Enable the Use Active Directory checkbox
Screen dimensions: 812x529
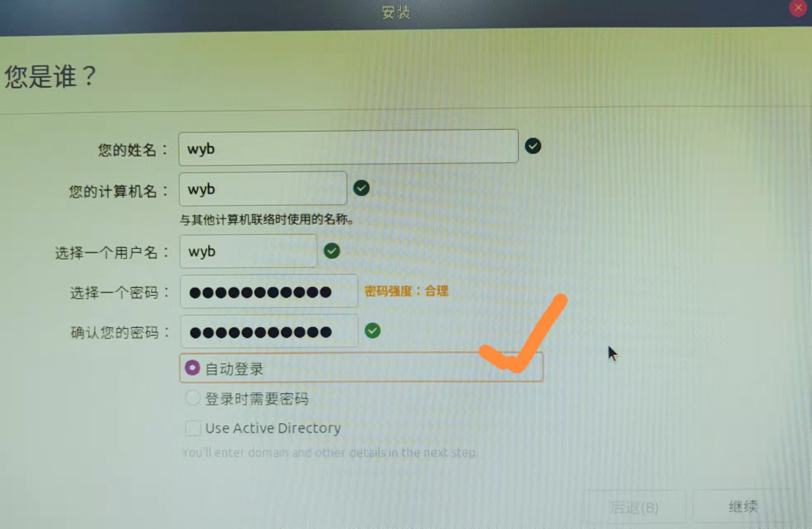pyautogui.click(x=193, y=428)
